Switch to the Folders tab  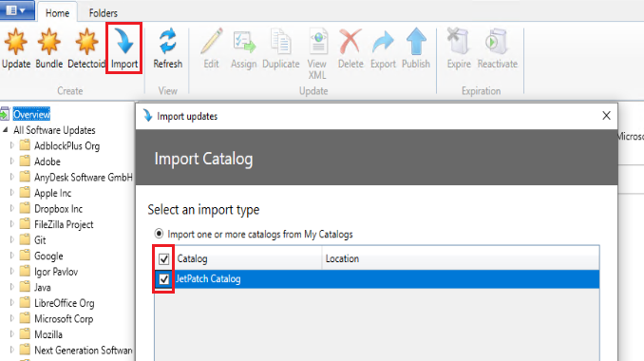(x=104, y=13)
